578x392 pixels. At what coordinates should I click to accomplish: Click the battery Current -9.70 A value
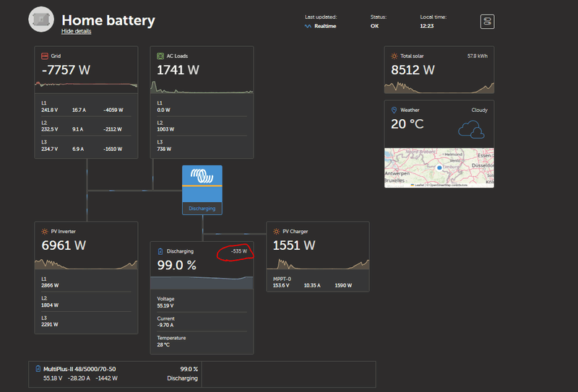(165, 325)
